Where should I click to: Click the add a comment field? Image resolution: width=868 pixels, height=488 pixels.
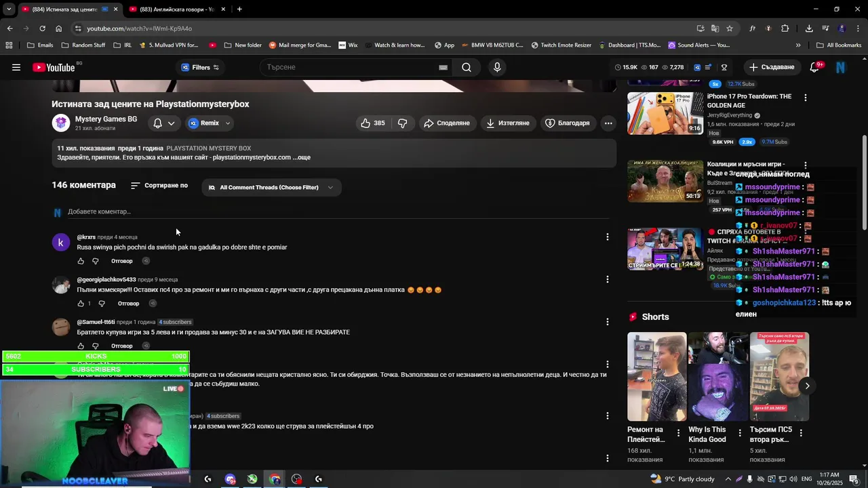pos(338,211)
